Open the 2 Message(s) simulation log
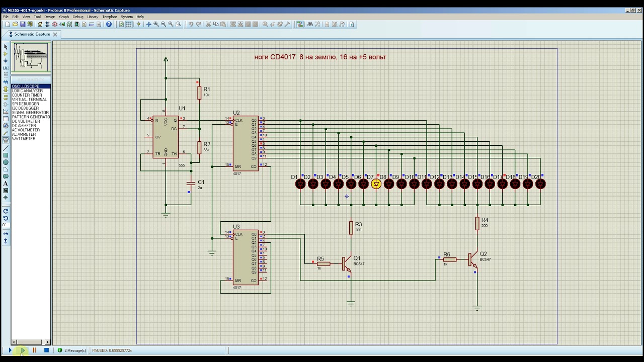644x362 pixels. coord(72,350)
